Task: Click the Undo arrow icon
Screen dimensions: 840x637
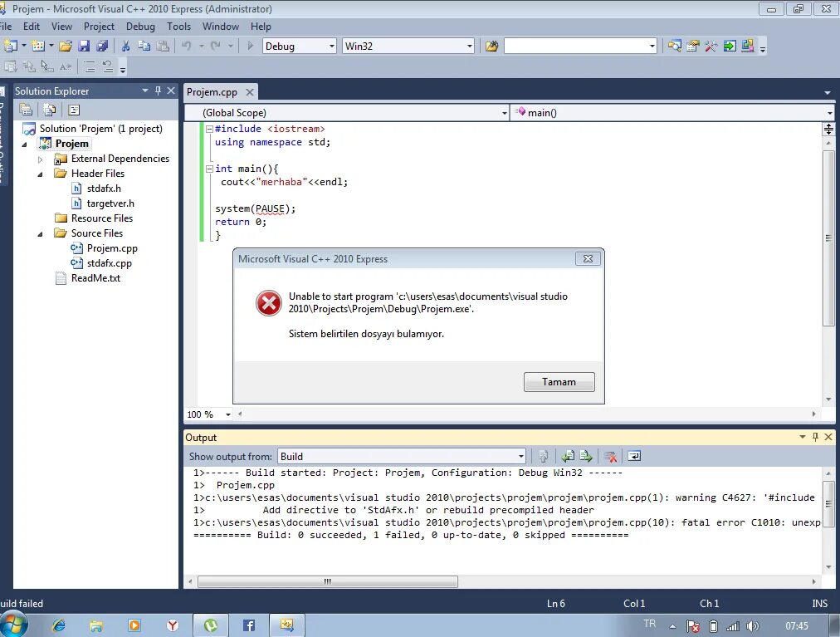Action: point(187,47)
